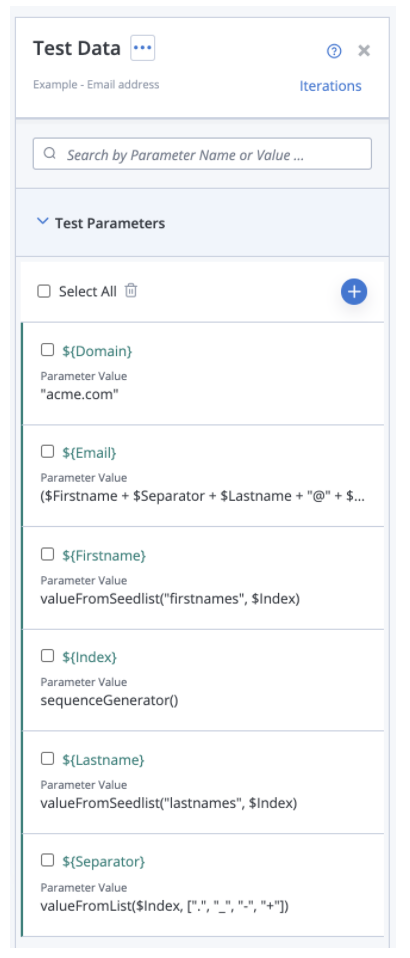Close the Test Data panel
The height and width of the screenshot is (958, 410).
click(x=364, y=51)
